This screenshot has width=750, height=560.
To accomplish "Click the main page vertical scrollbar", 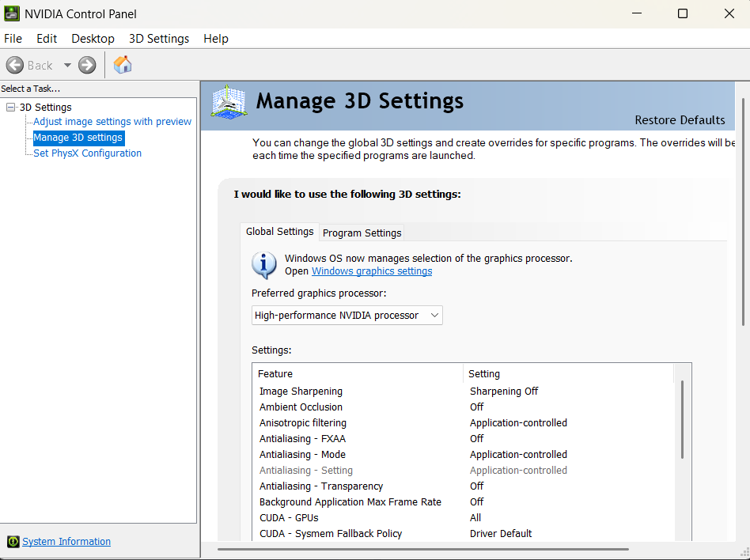I will coord(744,212).
